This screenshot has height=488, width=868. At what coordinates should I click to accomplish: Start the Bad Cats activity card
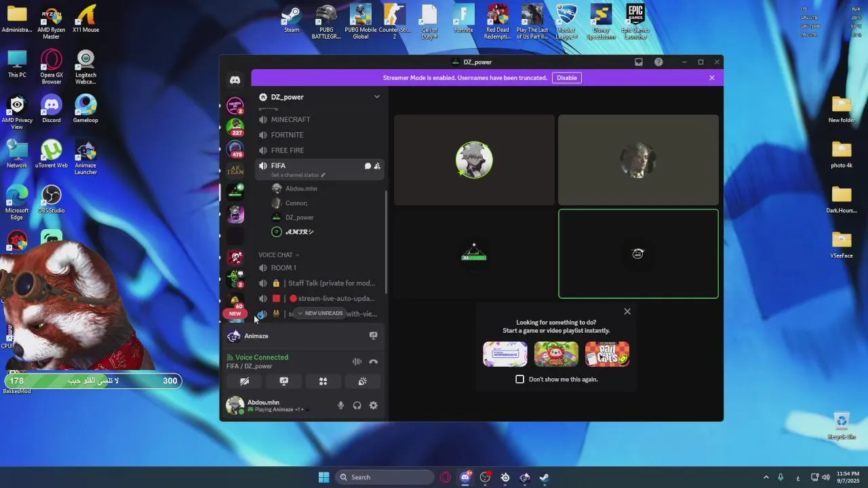[607, 354]
